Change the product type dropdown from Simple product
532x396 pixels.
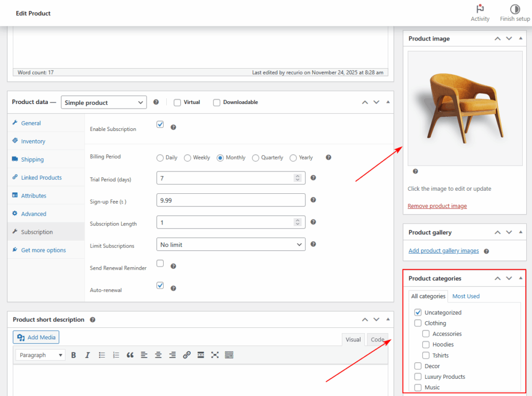coord(103,102)
